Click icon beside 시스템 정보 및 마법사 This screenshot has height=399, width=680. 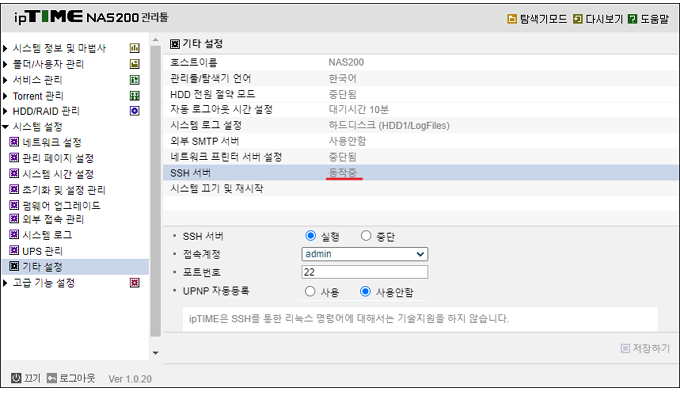click(x=134, y=48)
